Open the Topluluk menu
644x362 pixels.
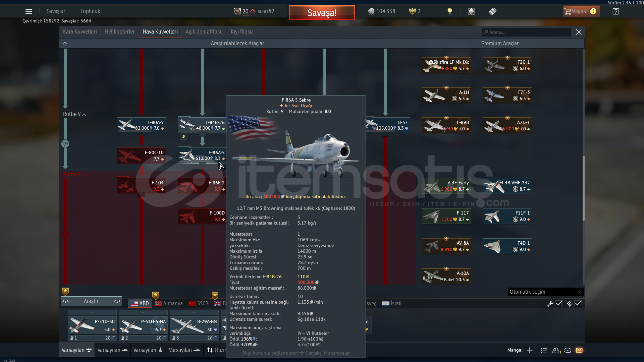click(x=90, y=11)
